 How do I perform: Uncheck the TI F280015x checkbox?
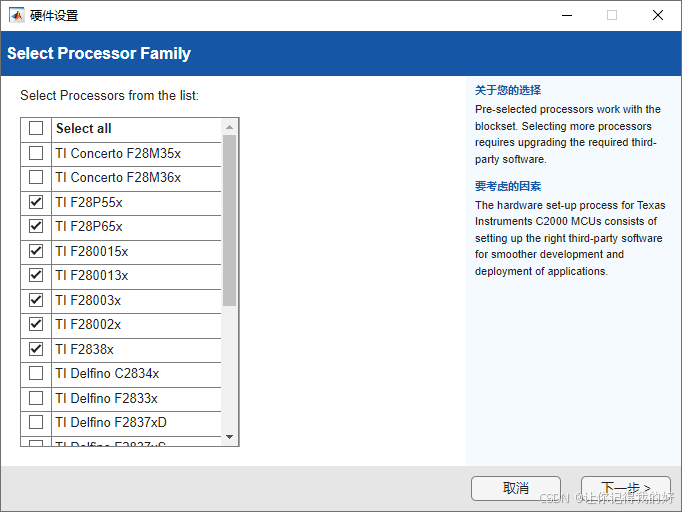point(36,251)
